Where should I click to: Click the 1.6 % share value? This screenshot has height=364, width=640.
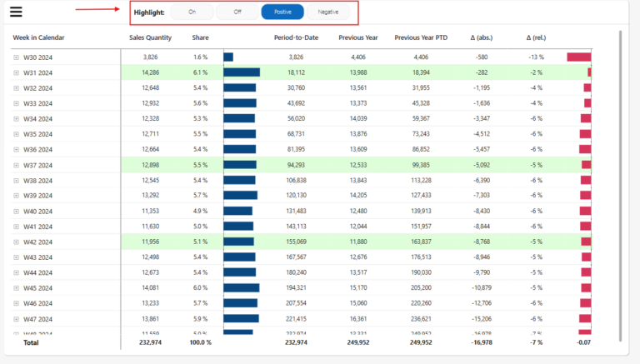click(200, 57)
